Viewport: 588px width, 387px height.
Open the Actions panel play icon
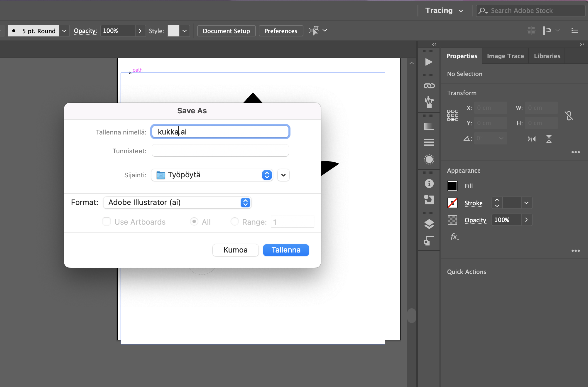(x=429, y=62)
